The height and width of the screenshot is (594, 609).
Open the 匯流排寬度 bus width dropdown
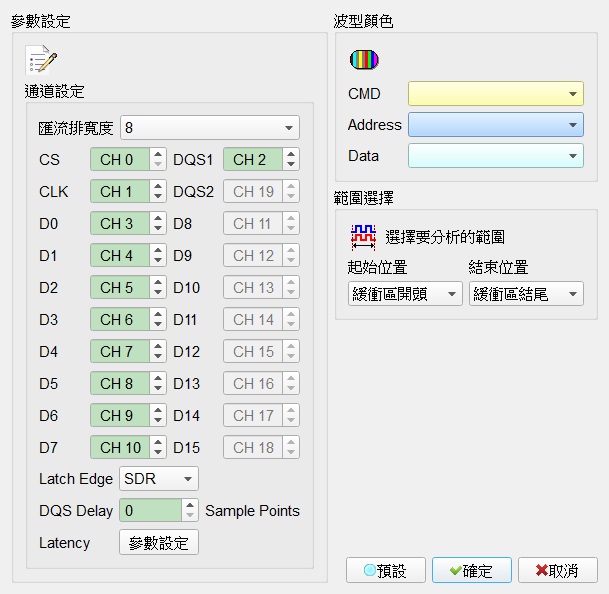(x=210, y=127)
